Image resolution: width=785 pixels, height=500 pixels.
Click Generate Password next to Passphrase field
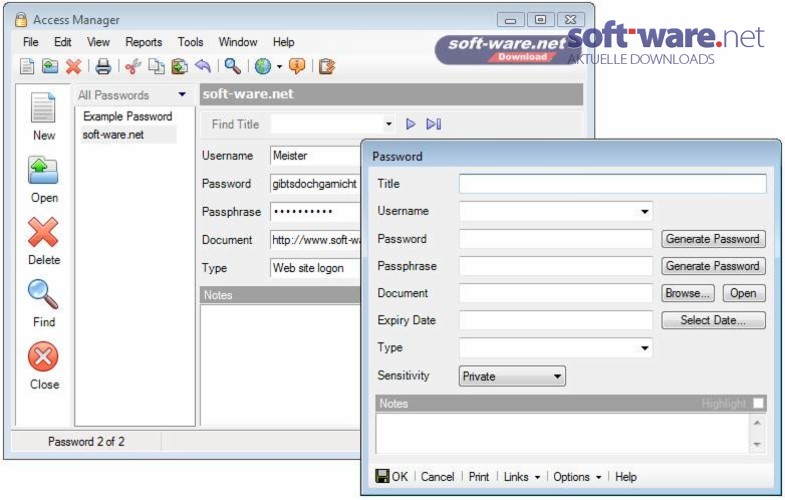click(713, 266)
